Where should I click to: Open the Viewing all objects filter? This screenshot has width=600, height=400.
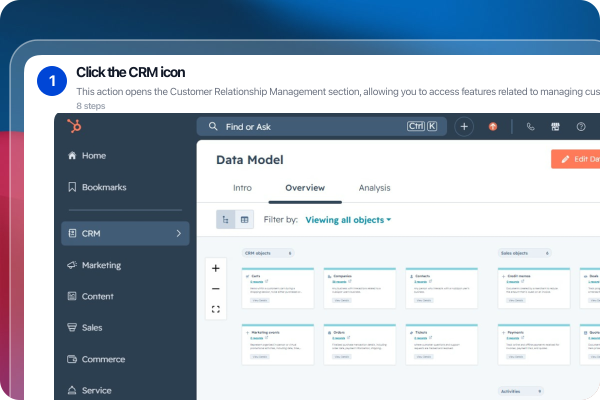coord(348,220)
